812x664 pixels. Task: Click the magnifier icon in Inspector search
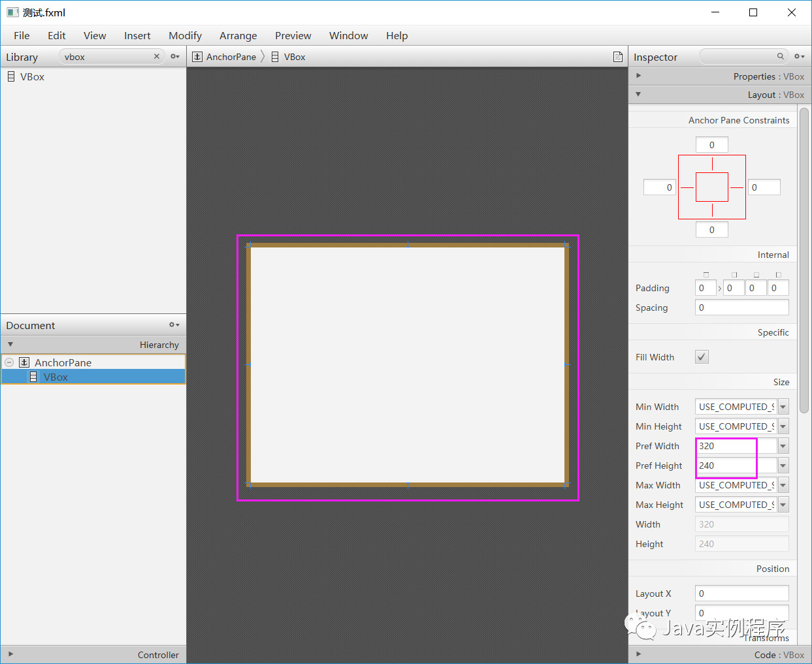tap(780, 57)
